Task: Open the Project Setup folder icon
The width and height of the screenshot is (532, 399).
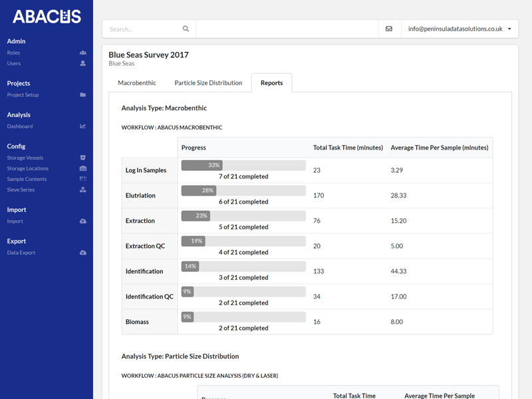Action: (x=82, y=94)
